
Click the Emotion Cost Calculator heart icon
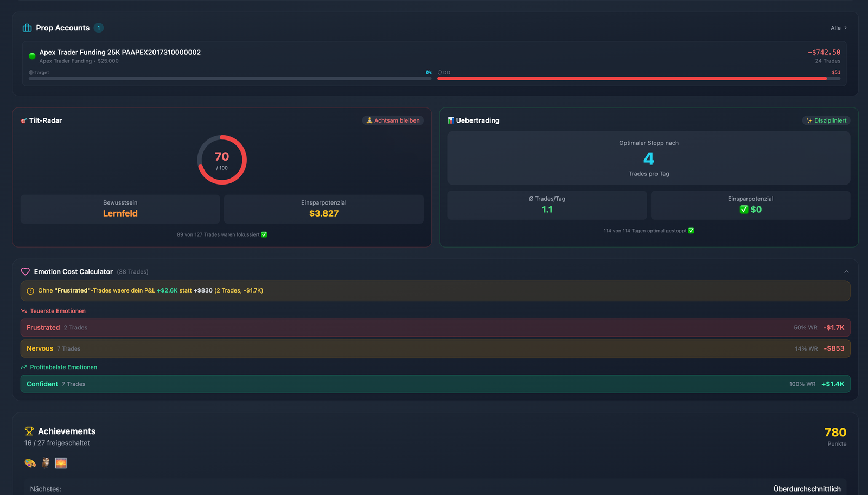25,271
